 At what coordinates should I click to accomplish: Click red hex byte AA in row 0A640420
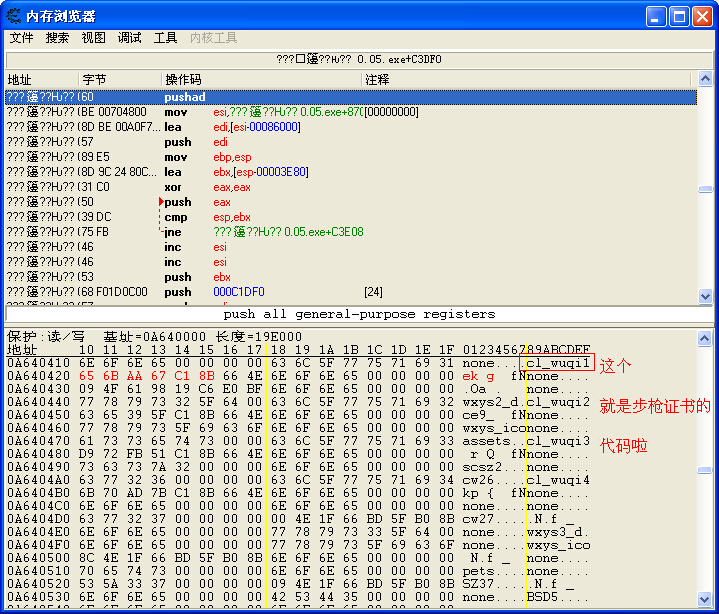point(134,376)
